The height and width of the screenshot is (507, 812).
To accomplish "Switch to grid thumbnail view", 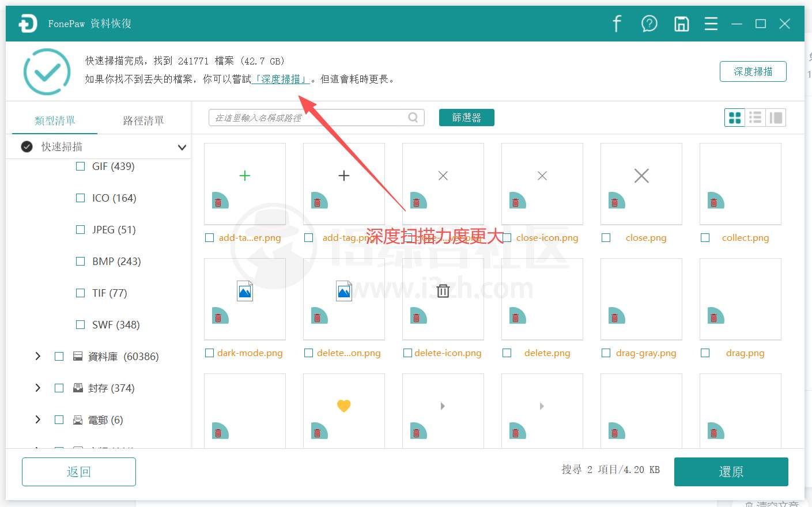I will coord(734,117).
